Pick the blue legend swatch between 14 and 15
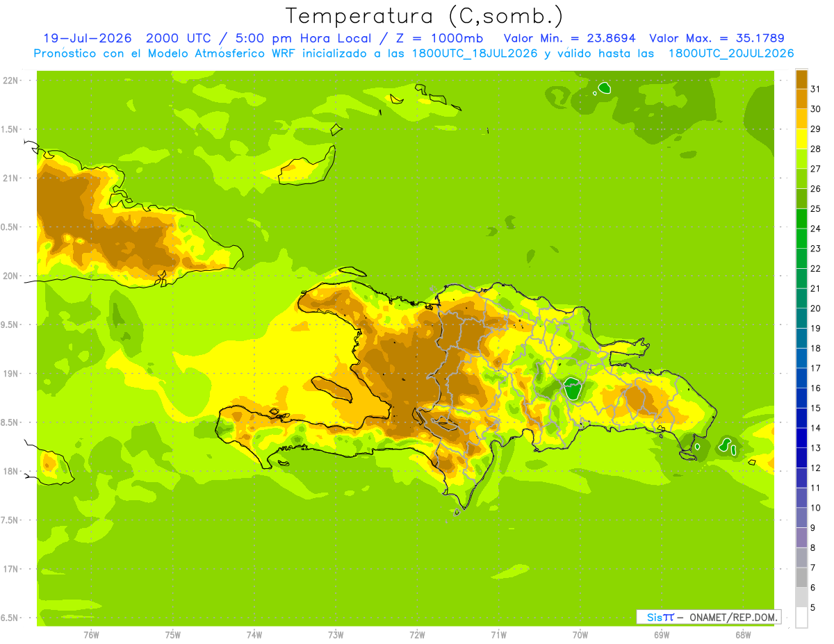Screen dimensions: 834x644 pos(801,418)
